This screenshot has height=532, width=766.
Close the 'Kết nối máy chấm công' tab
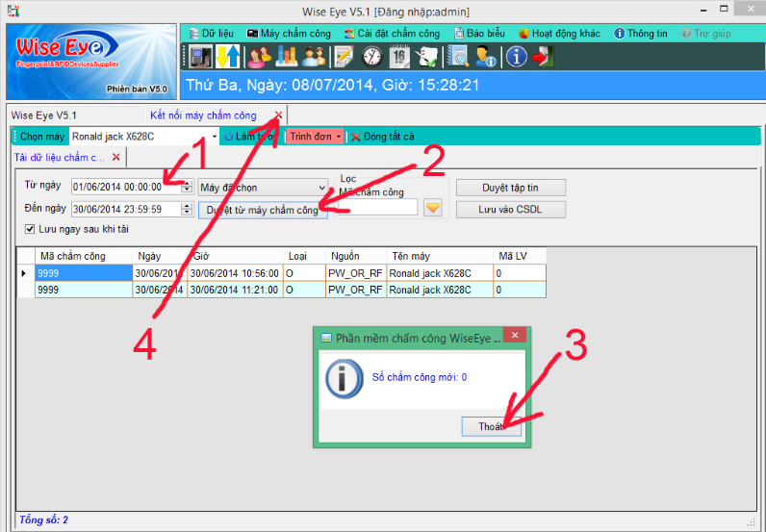(278, 115)
